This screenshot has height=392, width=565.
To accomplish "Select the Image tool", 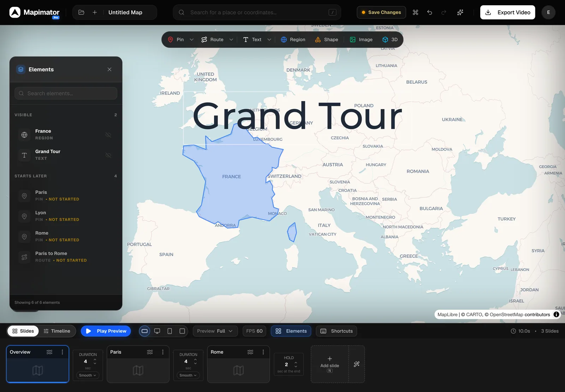I will [x=361, y=40].
